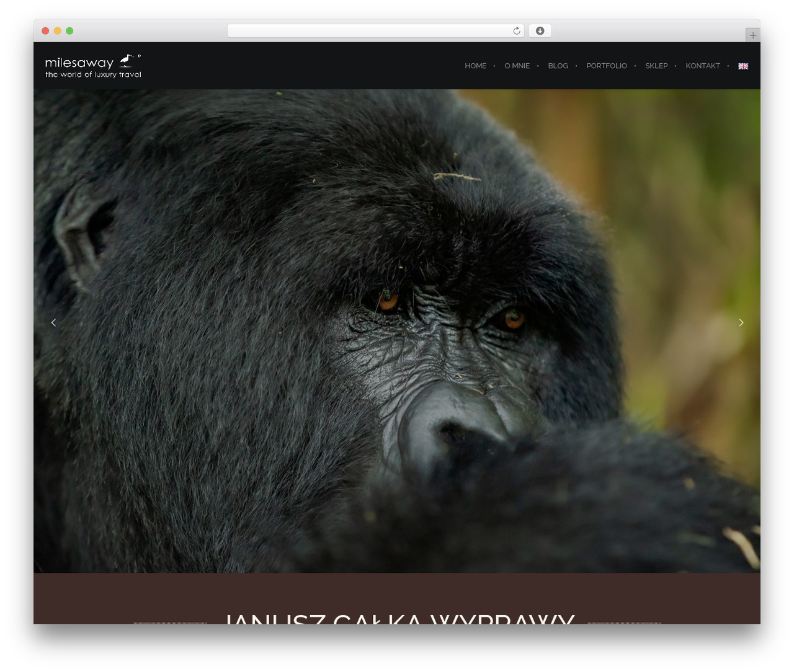Maximize window with the green button
The image size is (794, 672).
point(69,31)
